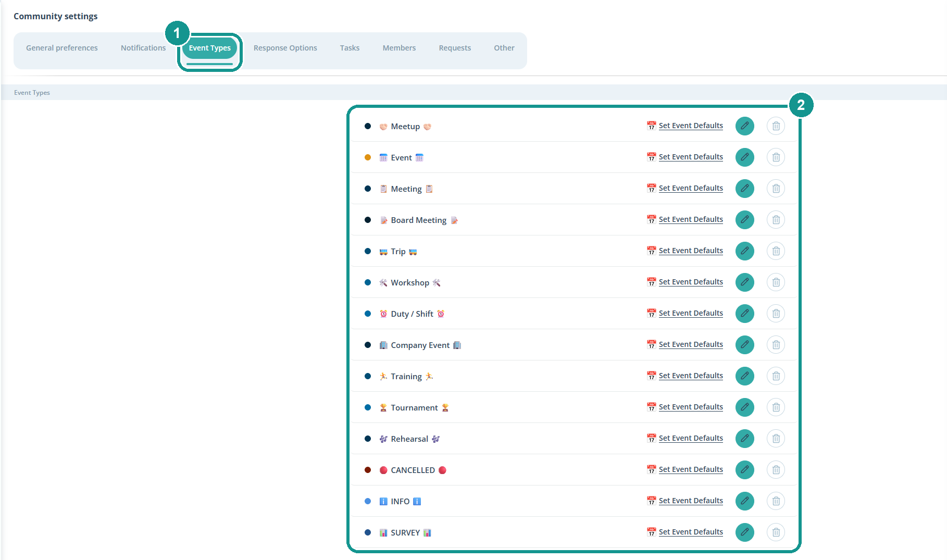The width and height of the screenshot is (947, 560).
Task: Delete the CANCELLED event type
Action: [x=776, y=470]
